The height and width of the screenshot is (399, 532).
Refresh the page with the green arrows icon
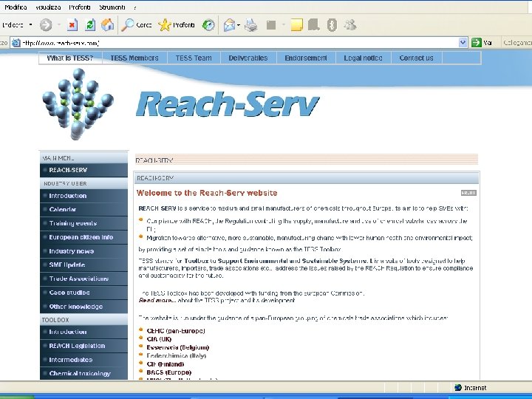click(x=90, y=25)
